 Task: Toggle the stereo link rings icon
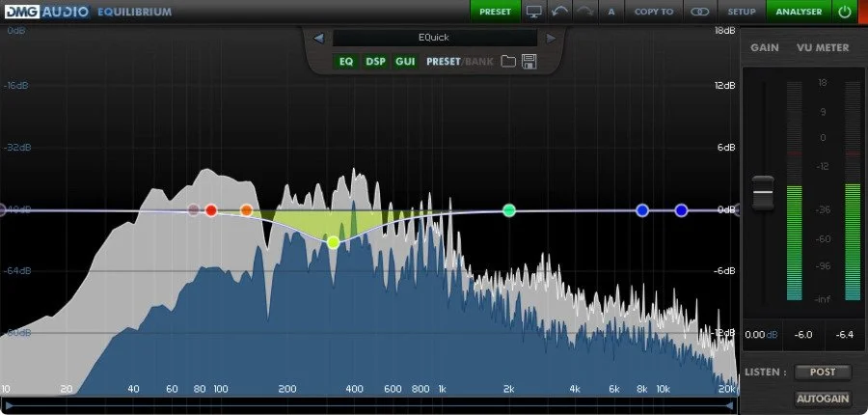[x=700, y=12]
